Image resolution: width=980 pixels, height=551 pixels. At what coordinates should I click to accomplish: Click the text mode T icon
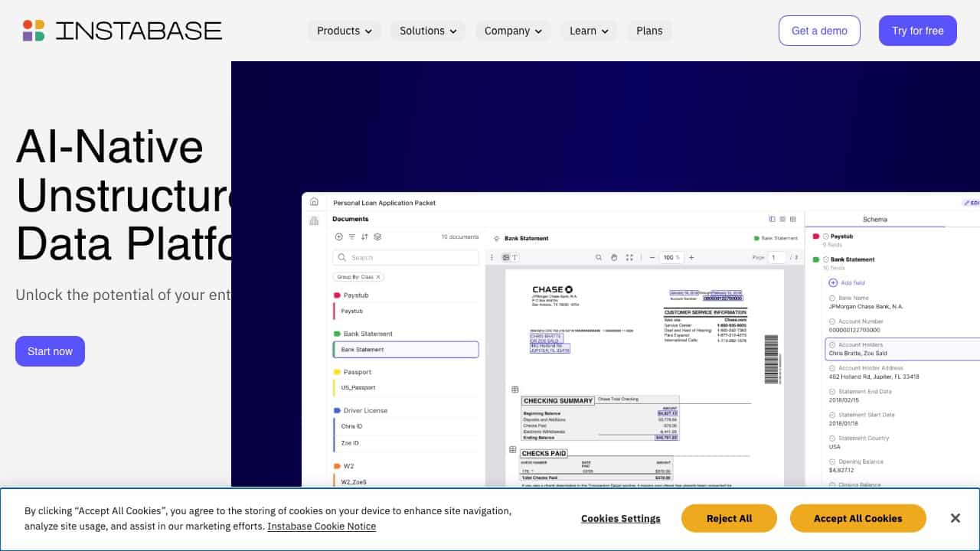click(x=514, y=258)
